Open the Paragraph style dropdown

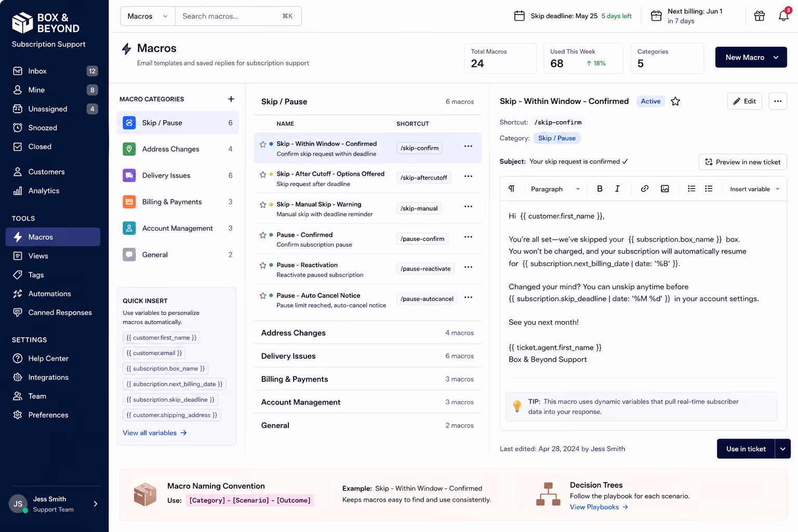point(555,189)
